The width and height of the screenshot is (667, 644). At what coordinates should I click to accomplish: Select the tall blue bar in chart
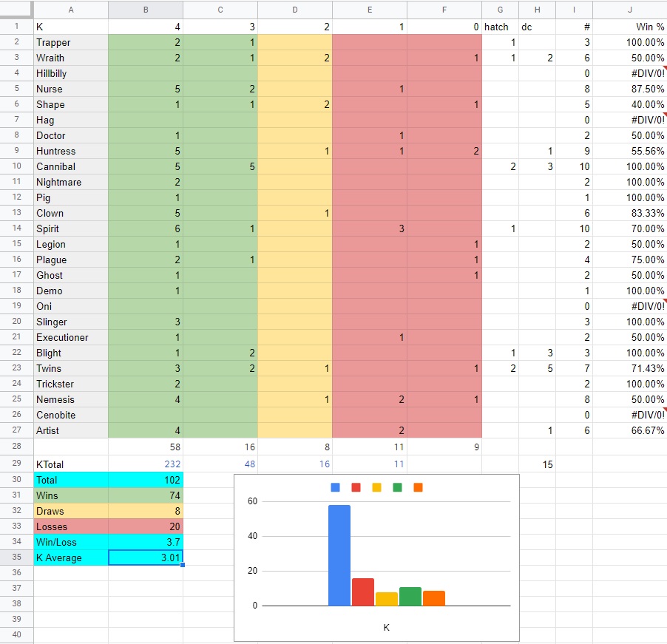339,555
